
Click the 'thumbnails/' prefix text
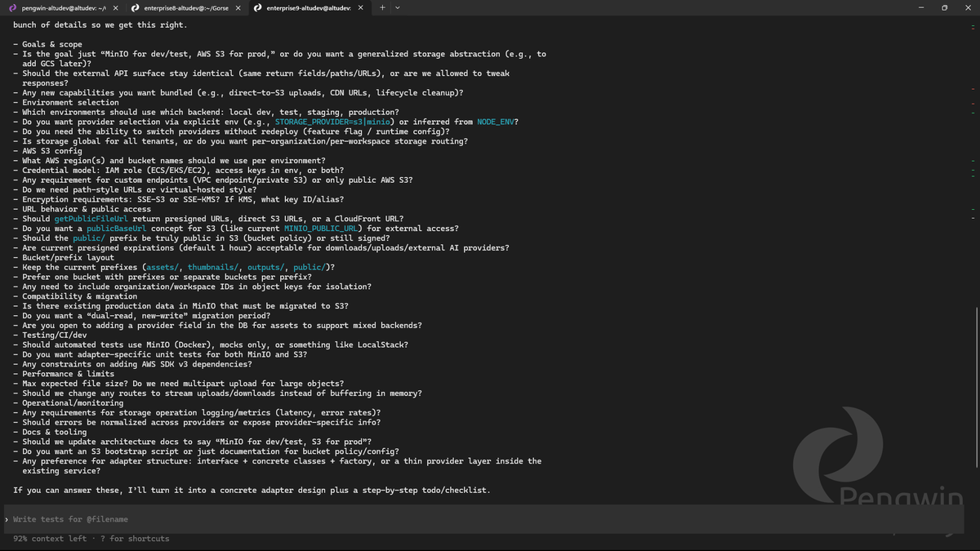(x=214, y=267)
